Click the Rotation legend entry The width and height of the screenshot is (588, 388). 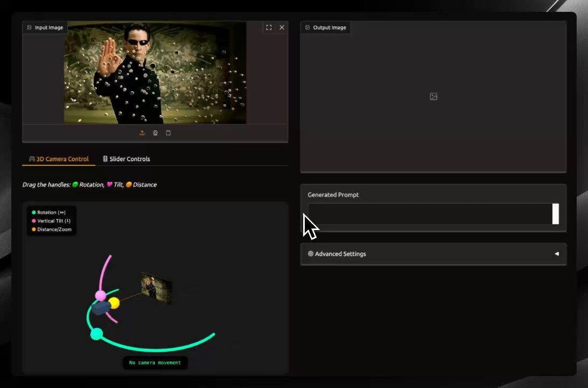tap(49, 212)
